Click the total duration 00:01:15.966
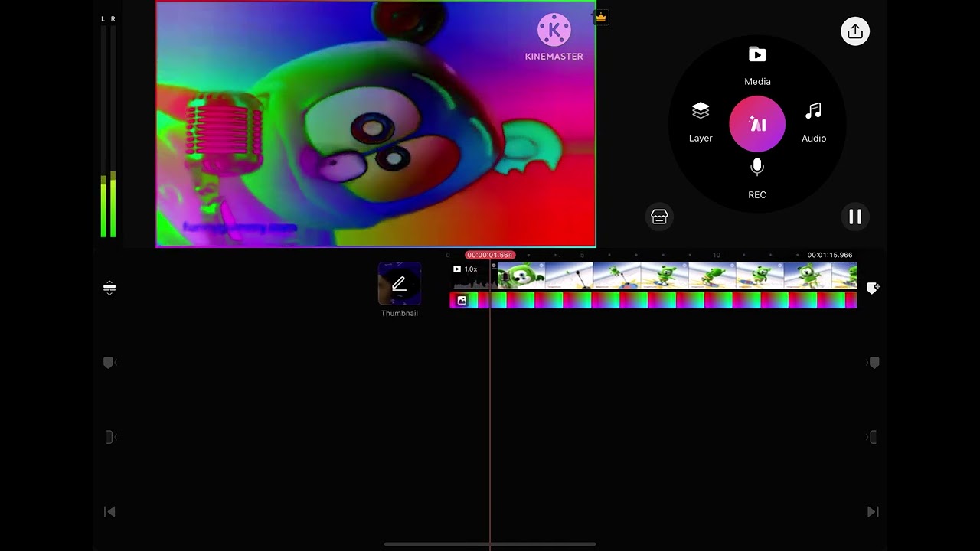Viewport: 980px width, 551px height. click(x=829, y=255)
